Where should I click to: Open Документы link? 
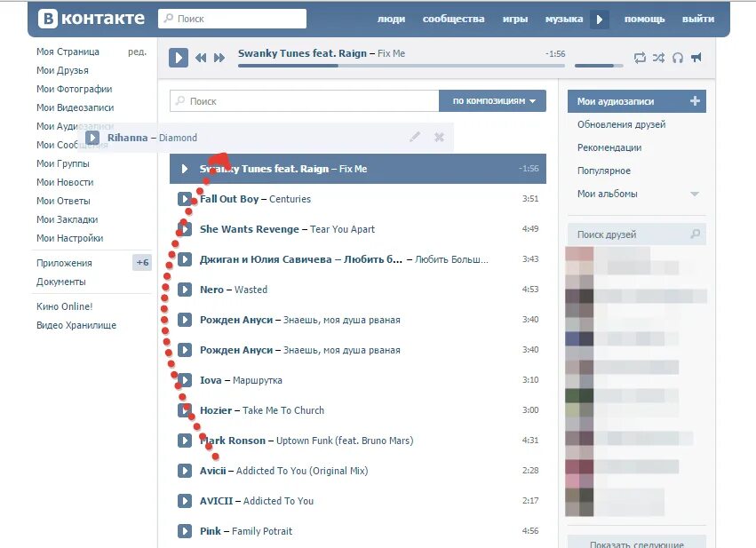[61, 282]
